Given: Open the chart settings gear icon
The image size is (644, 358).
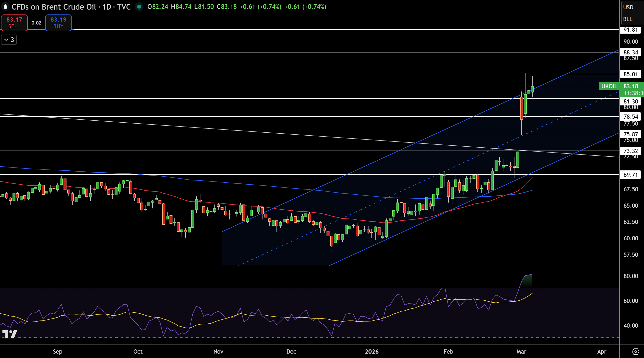Looking at the screenshot, I should click(x=635, y=352).
